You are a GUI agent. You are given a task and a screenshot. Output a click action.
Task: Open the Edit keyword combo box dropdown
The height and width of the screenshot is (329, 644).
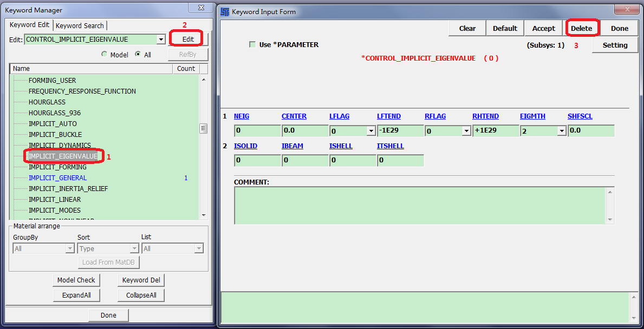tap(161, 40)
